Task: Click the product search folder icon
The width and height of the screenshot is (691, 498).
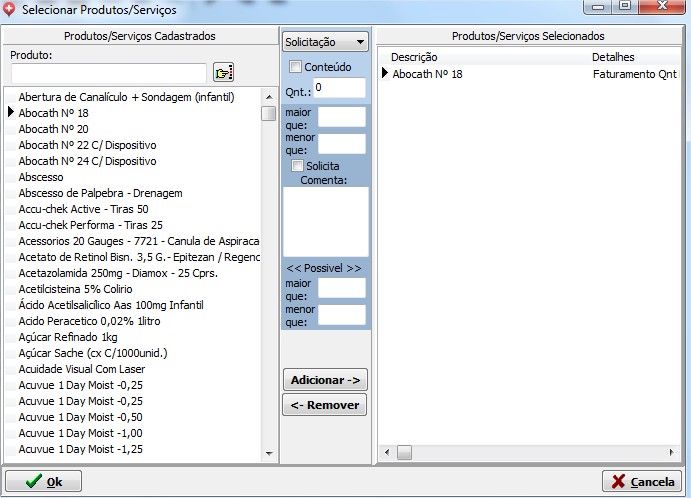Action: point(222,73)
